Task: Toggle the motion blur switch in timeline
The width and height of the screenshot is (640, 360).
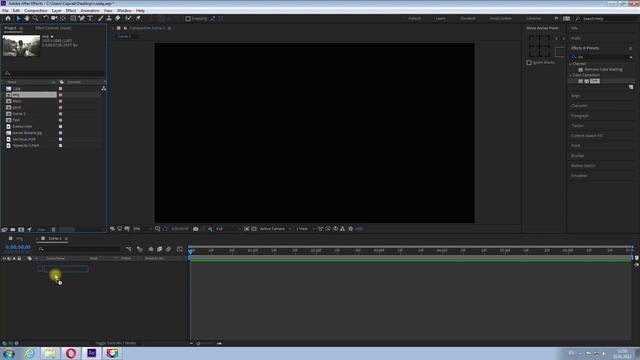Action: pyautogui.click(x=168, y=249)
